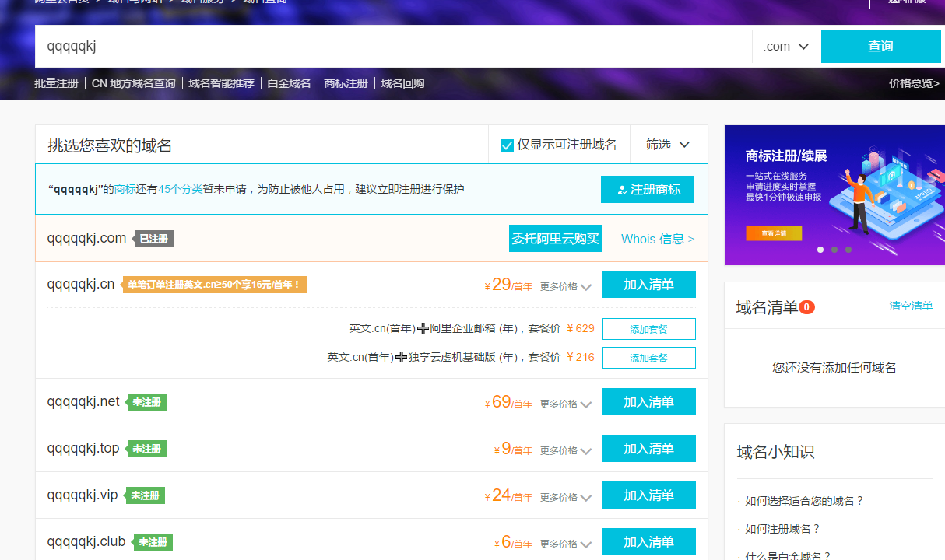Open 如何选择适合您的域名 article
The image size is (945, 560).
coord(804,501)
